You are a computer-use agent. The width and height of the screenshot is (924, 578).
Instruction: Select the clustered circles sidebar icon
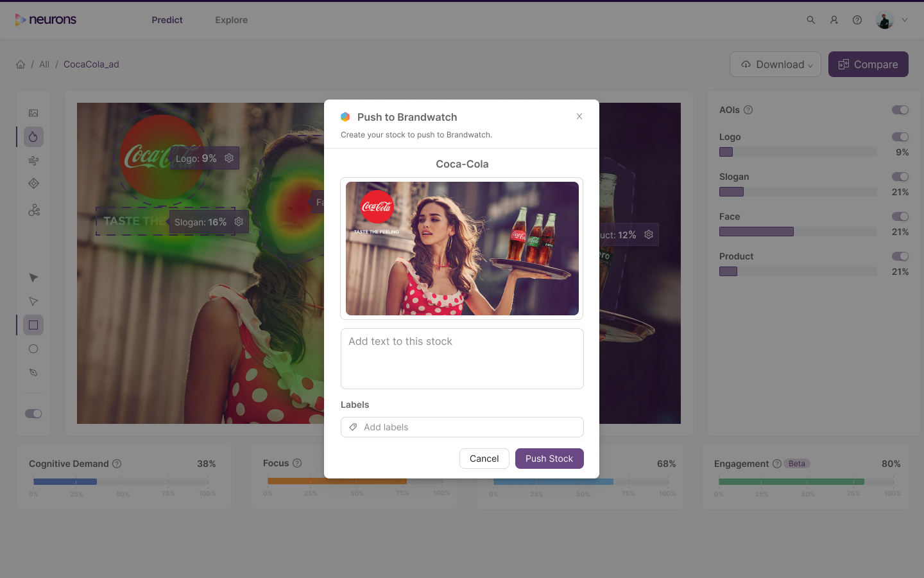[x=33, y=210]
